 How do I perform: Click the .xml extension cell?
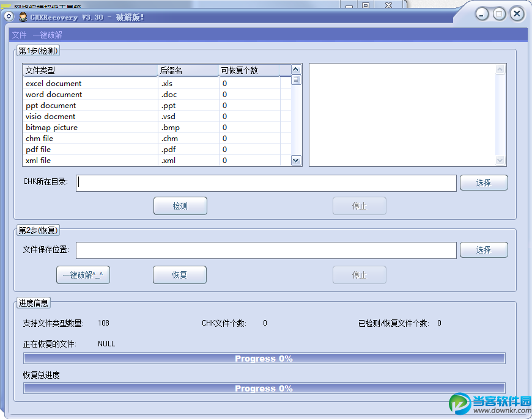point(188,161)
